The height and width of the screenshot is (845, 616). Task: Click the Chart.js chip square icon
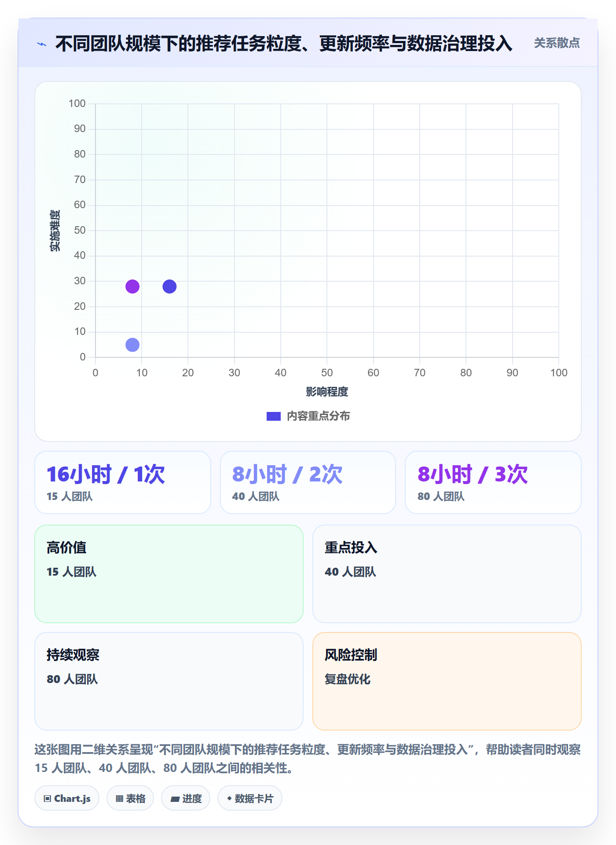48,799
